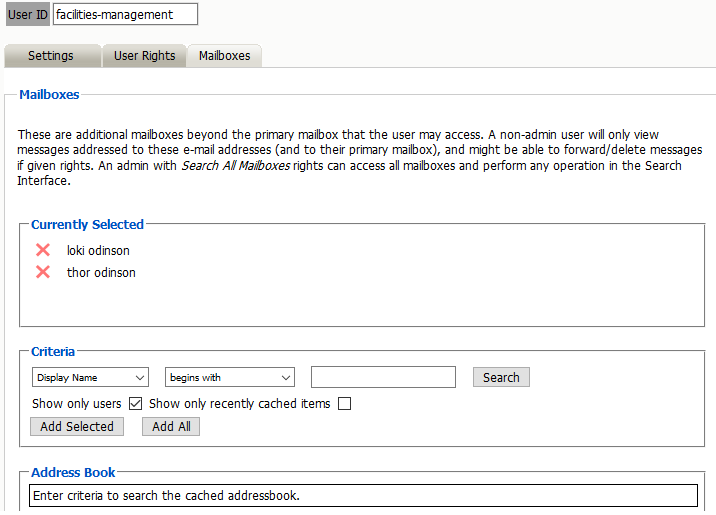
Task: Select the Mailboxes tab
Action: (224, 56)
